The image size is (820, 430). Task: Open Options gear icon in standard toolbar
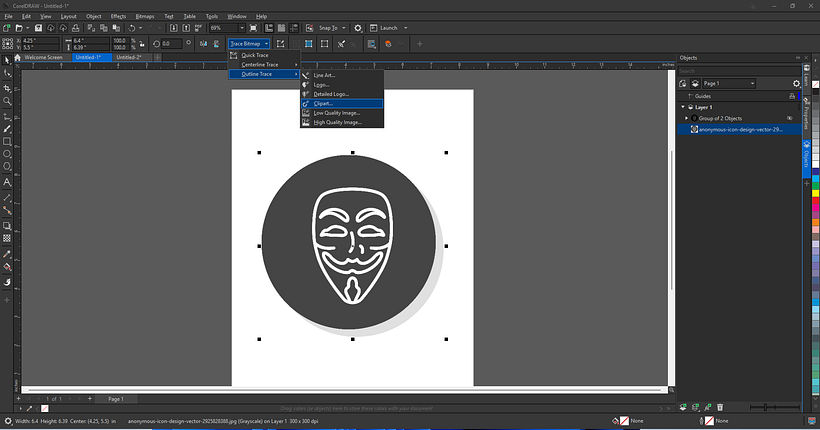[x=357, y=28]
